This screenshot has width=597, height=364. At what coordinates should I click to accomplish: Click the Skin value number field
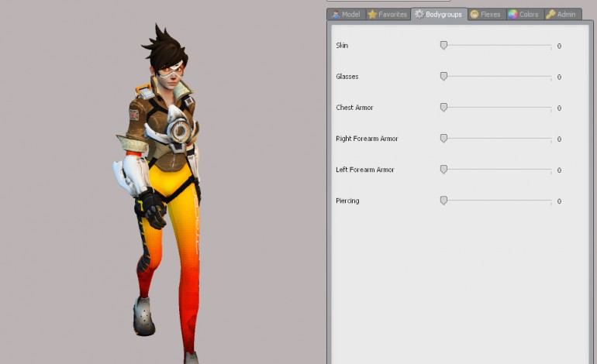point(559,46)
